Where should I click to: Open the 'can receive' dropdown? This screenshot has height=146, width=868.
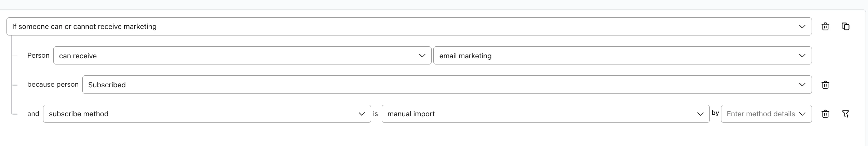pos(242,56)
